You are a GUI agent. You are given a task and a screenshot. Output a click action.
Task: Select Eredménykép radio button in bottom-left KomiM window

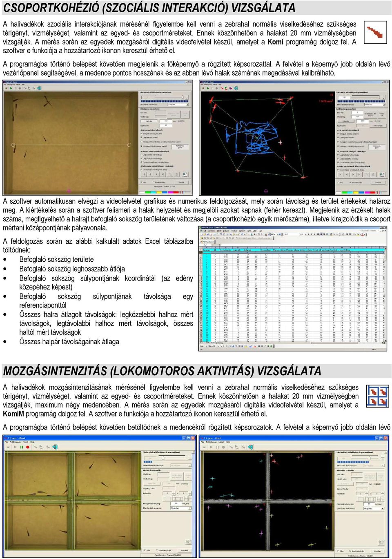(157, 550)
